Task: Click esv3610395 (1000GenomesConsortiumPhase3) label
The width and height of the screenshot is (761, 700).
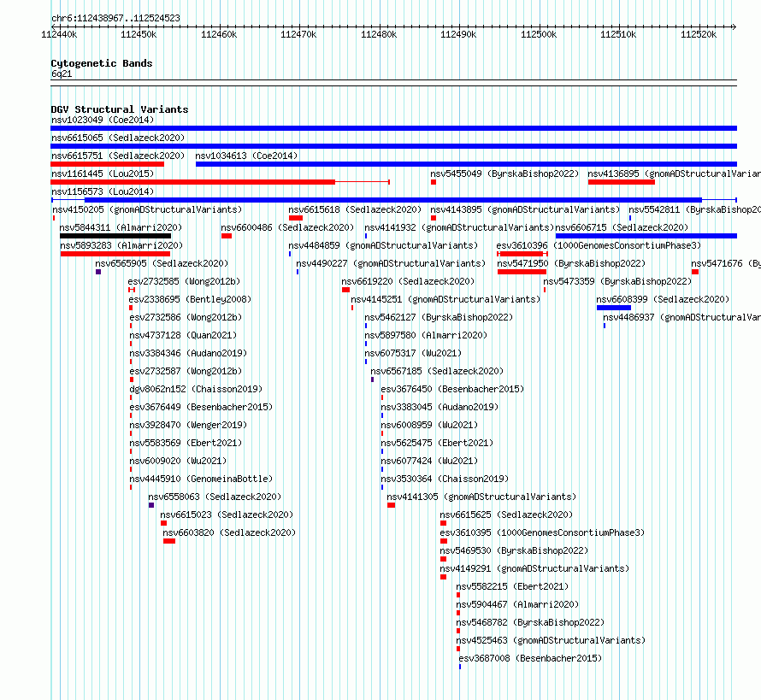Action: (542, 532)
